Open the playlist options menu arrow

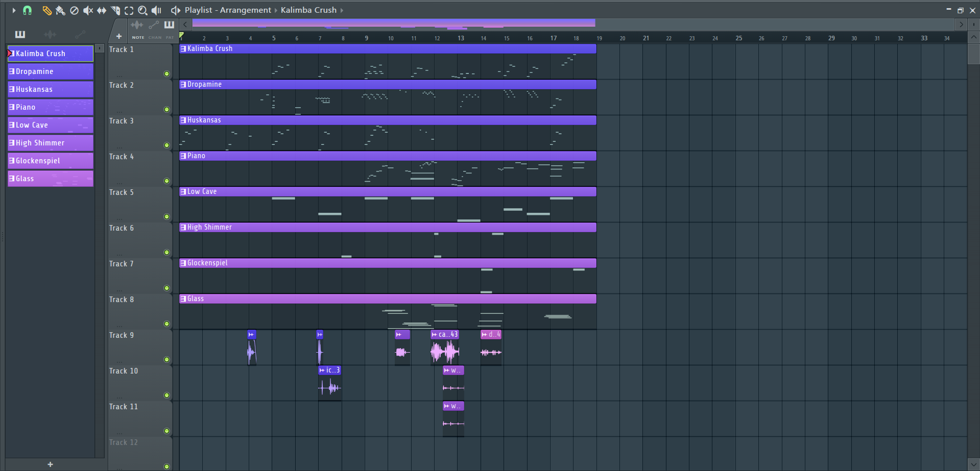click(14, 10)
